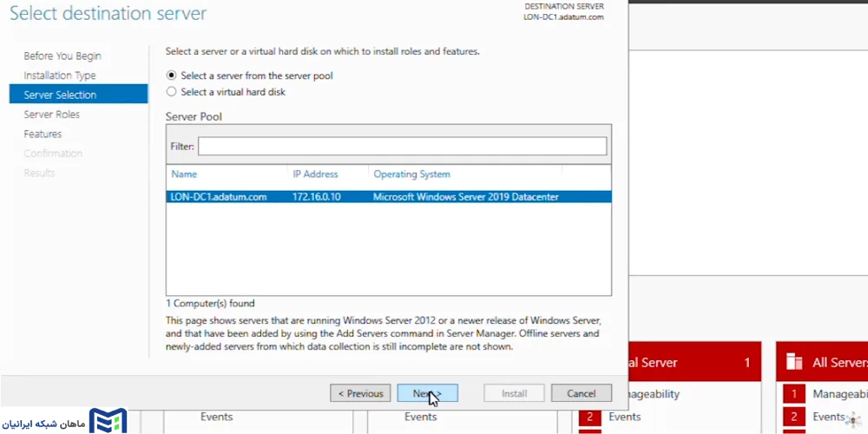This screenshot has height=434, width=868.
Task: Open the Server Selection step
Action: click(79, 95)
